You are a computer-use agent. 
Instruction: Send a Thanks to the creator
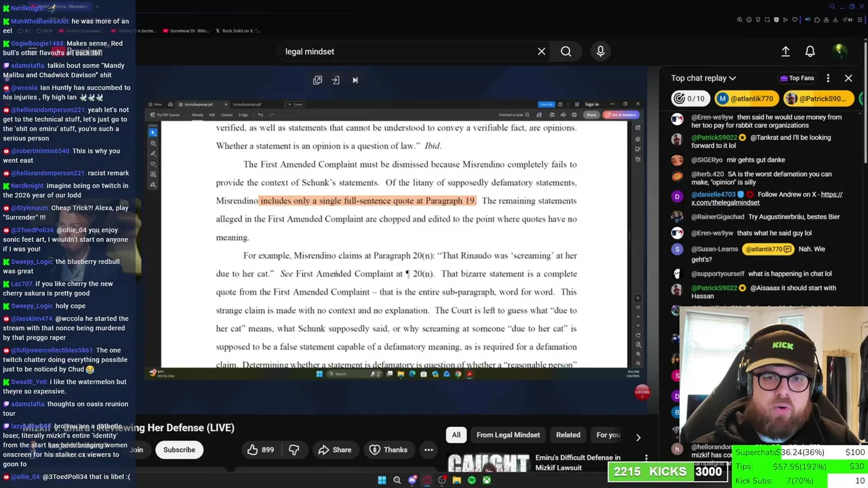click(389, 449)
